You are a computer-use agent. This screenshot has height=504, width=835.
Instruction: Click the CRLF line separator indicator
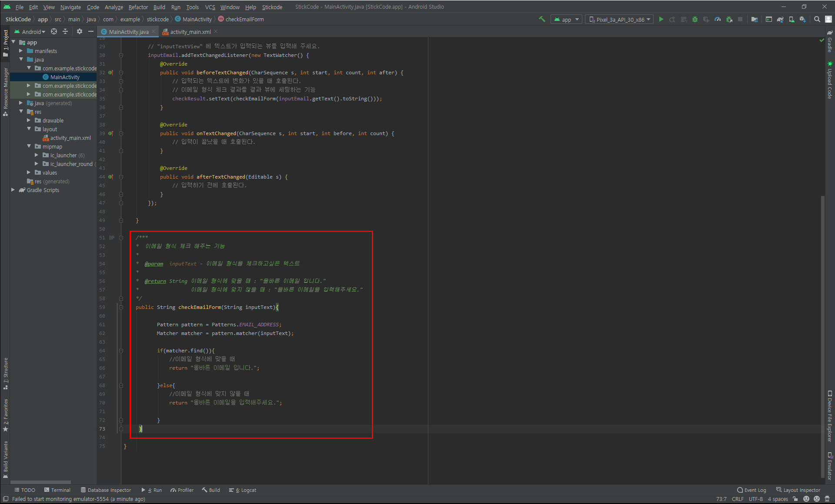(x=738, y=499)
